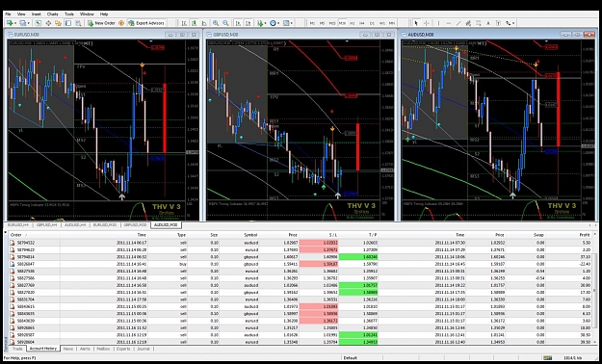Screen dimensions: 602x364
Task: Select the Vertical Line drawing tool
Action: click(x=438, y=23)
